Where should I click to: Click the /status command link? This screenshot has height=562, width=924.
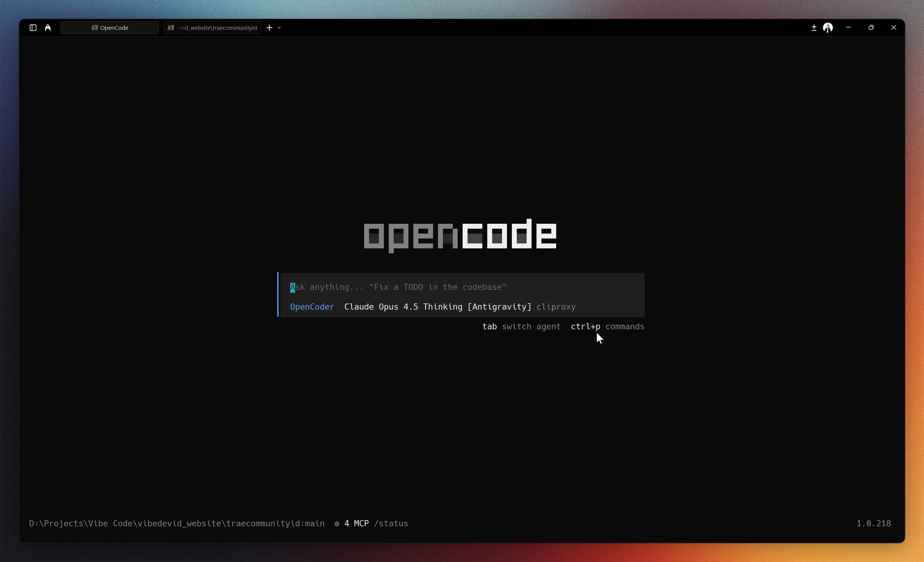coord(391,524)
